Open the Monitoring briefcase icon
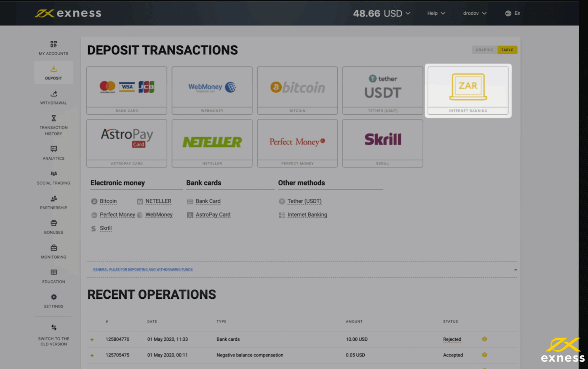 click(x=54, y=248)
